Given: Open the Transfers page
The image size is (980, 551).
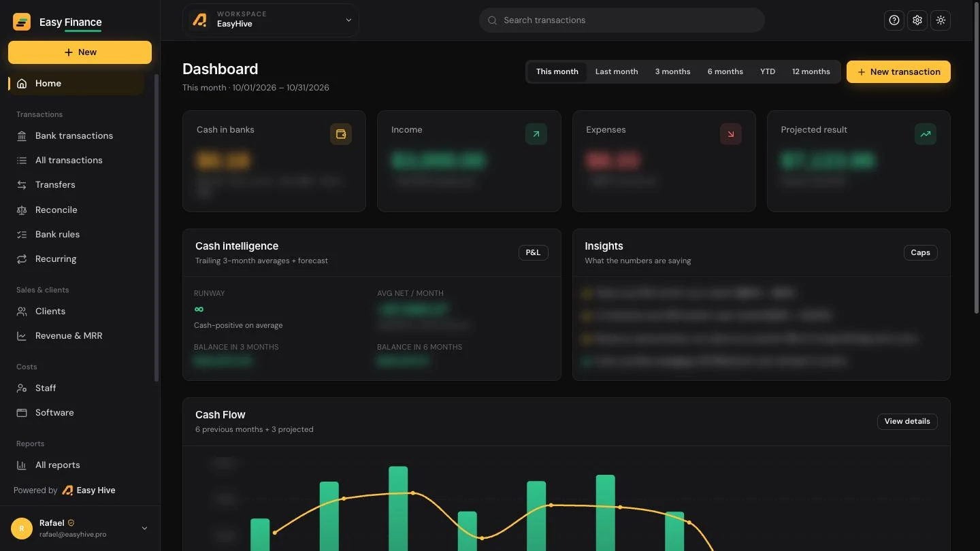Looking at the screenshot, I should pos(76,185).
